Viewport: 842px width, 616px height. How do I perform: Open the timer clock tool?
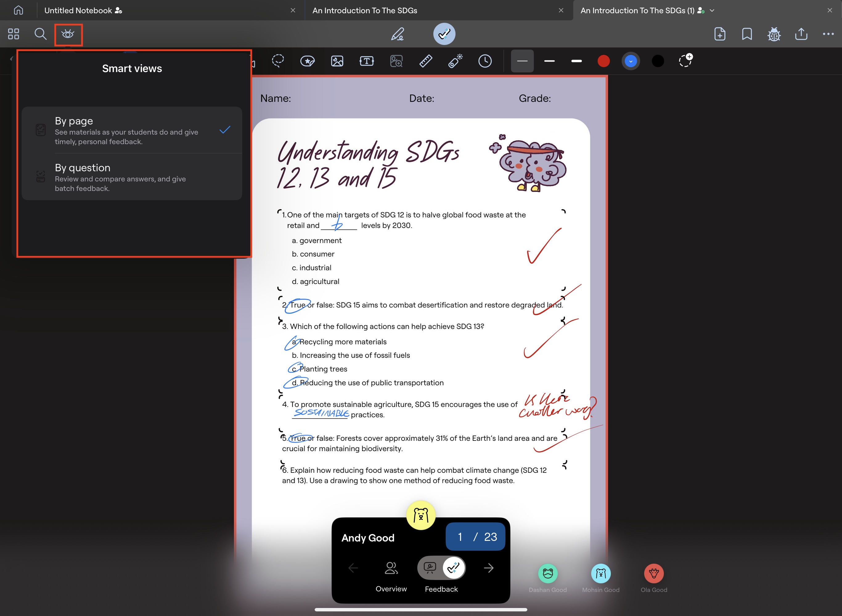(x=484, y=61)
